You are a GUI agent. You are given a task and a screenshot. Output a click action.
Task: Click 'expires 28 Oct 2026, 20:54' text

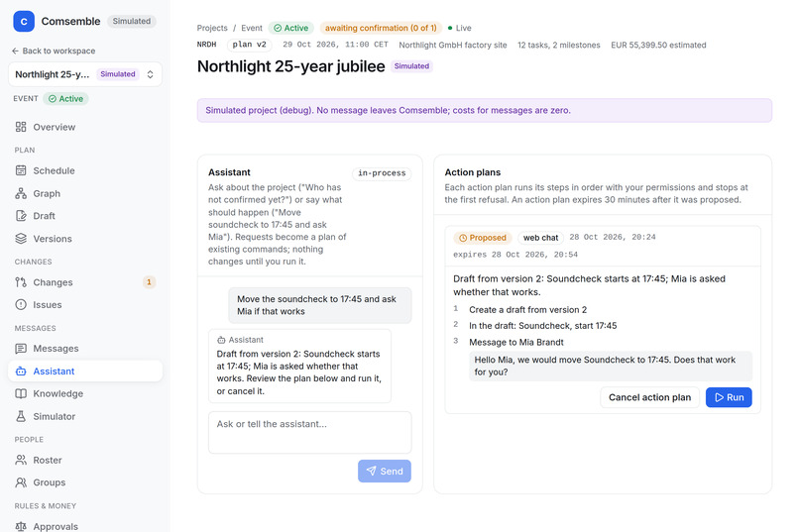point(515,255)
